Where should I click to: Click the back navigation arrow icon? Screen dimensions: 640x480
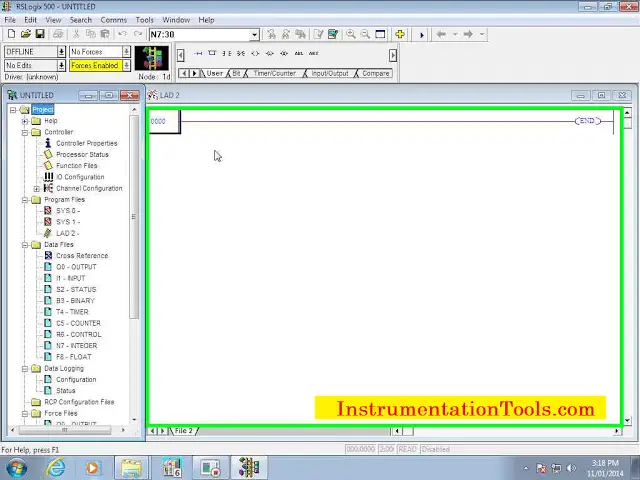[x=441, y=34]
